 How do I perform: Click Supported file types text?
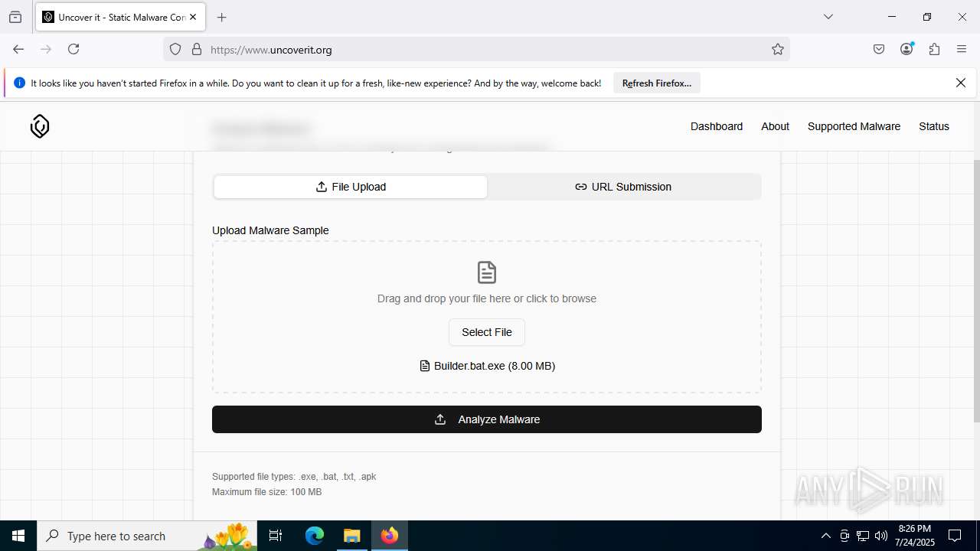[294, 477]
